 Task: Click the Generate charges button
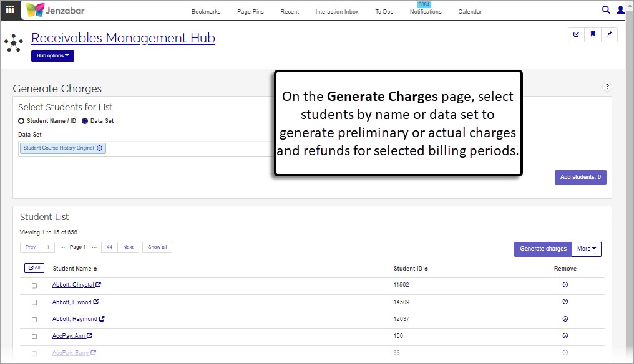543,249
